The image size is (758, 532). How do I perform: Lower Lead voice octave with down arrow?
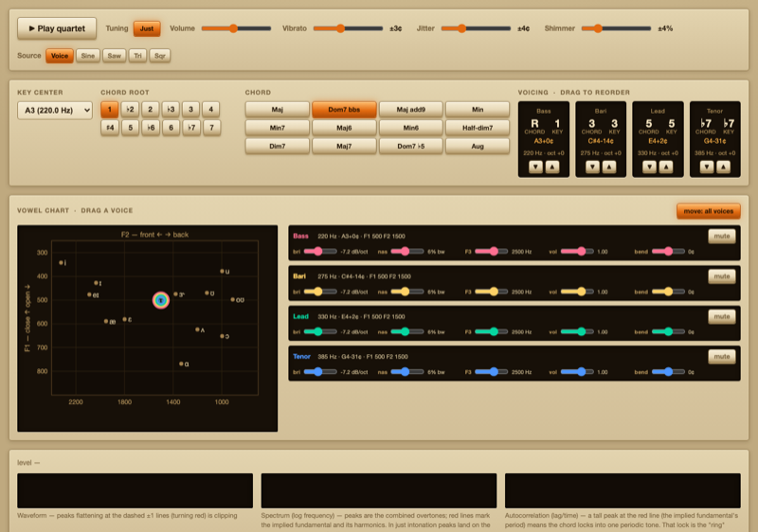pos(649,167)
